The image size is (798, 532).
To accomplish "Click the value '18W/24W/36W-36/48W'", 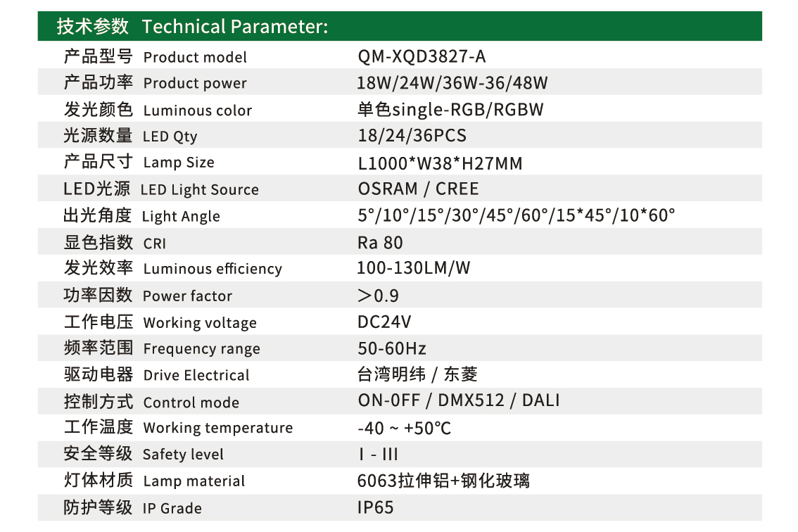I will point(452,83).
